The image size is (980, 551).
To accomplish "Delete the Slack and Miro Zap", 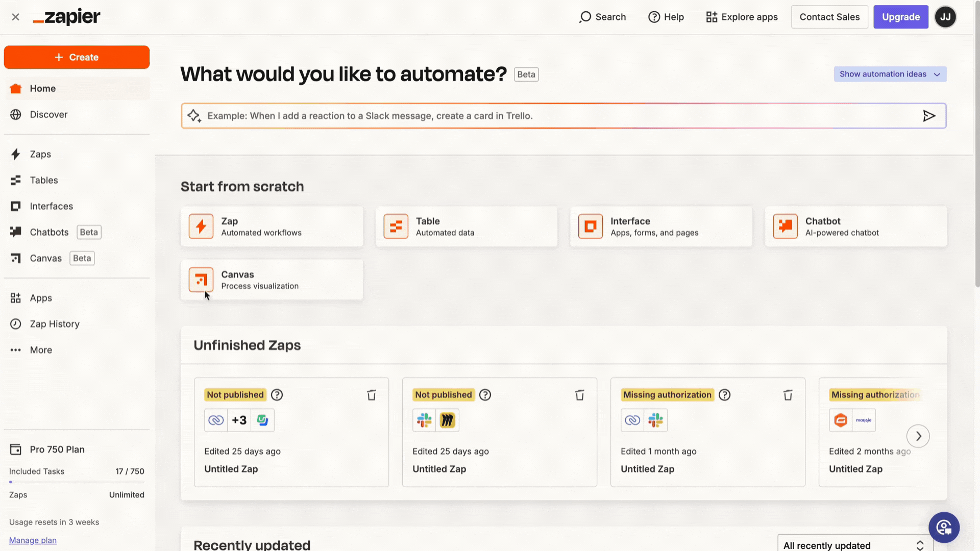I will [579, 395].
